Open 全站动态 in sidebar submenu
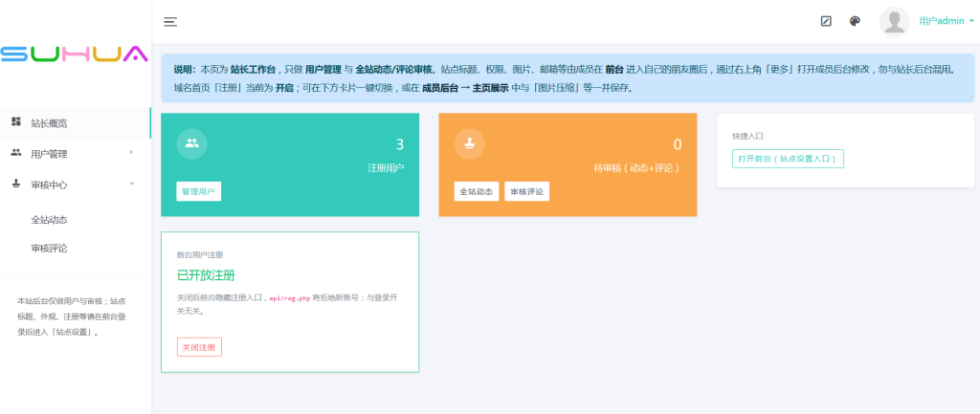This screenshot has height=414, width=980. pos(50,220)
